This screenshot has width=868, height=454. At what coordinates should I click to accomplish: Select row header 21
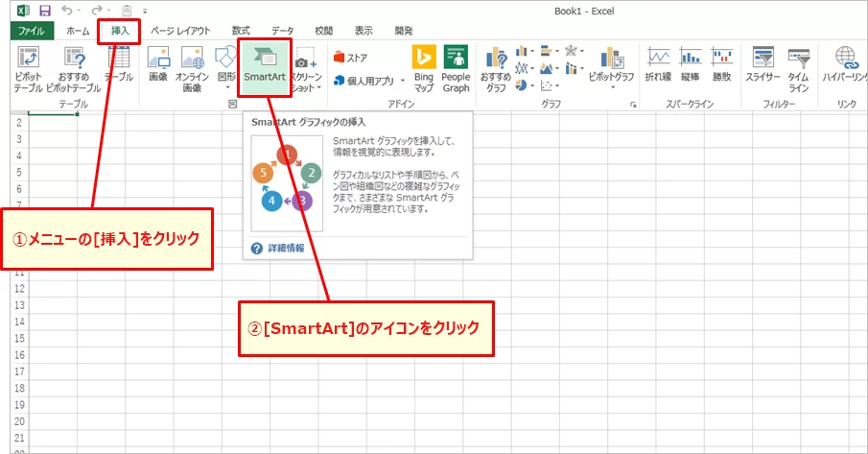click(x=19, y=438)
